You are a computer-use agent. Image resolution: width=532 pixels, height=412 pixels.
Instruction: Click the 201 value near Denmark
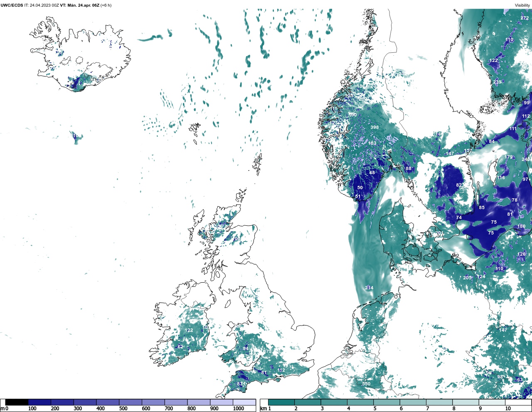click(x=439, y=233)
